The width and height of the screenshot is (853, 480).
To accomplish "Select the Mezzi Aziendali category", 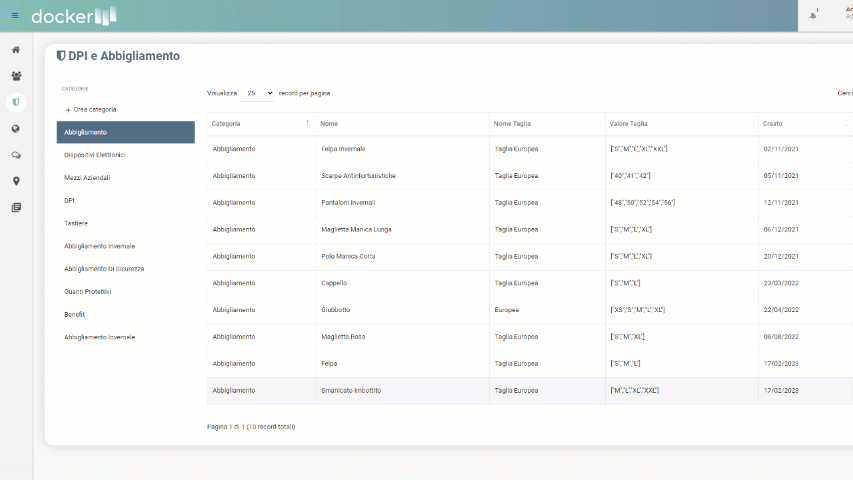I will 87,177.
